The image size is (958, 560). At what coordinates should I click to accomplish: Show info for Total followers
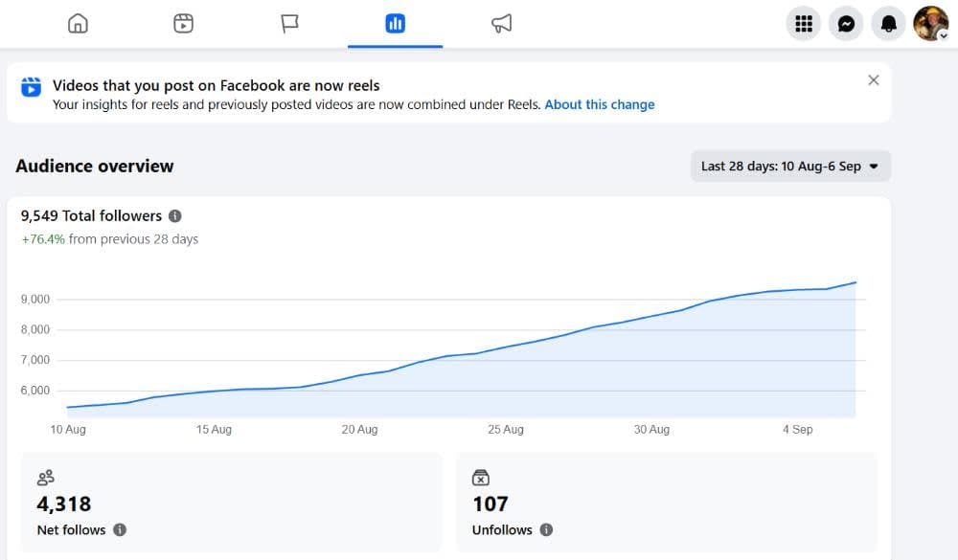174,215
